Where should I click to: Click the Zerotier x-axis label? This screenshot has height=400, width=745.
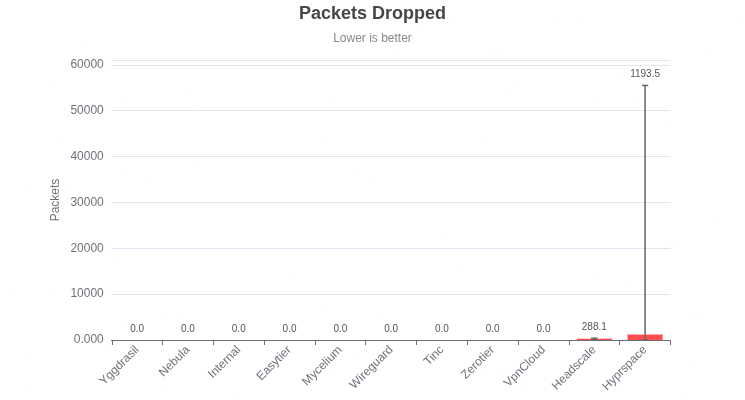pyautogui.click(x=478, y=362)
